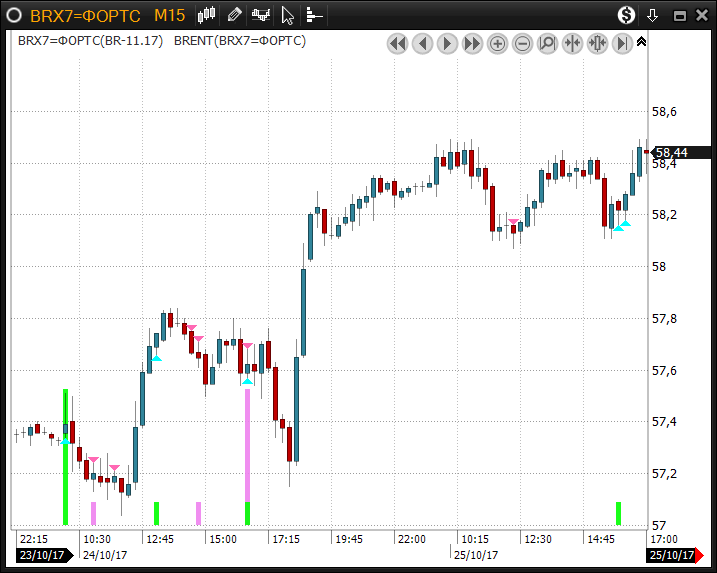The height and width of the screenshot is (573, 717).
Task: Zoom out with the minus button
Action: (x=522, y=43)
